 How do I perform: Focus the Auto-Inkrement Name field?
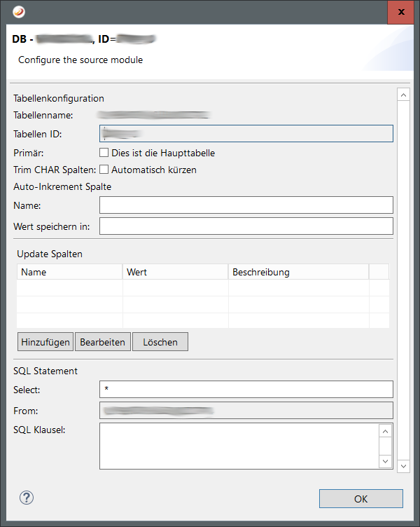(246, 205)
